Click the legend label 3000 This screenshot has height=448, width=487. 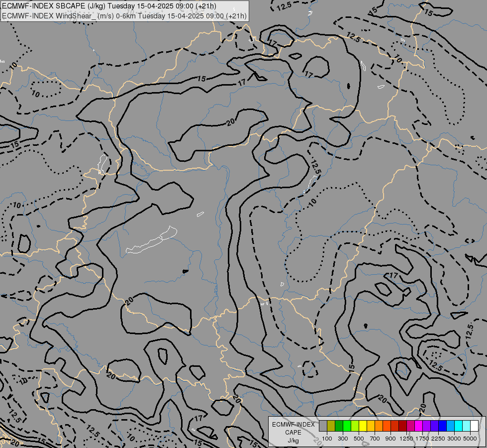(454, 439)
